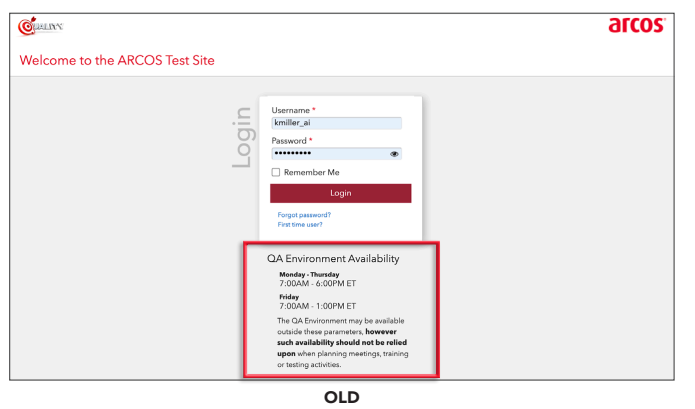
Task: Click 'Welcome to the ARCOS Test Site' heading
Action: tap(117, 60)
